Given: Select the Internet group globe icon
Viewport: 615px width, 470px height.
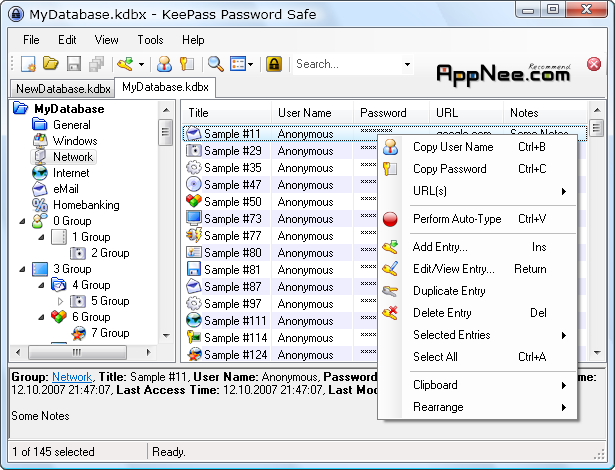Looking at the screenshot, I should [40, 173].
